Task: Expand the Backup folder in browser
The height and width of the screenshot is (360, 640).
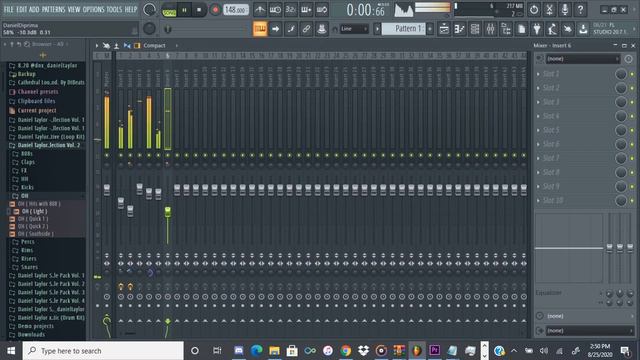Action: pyautogui.click(x=27, y=74)
